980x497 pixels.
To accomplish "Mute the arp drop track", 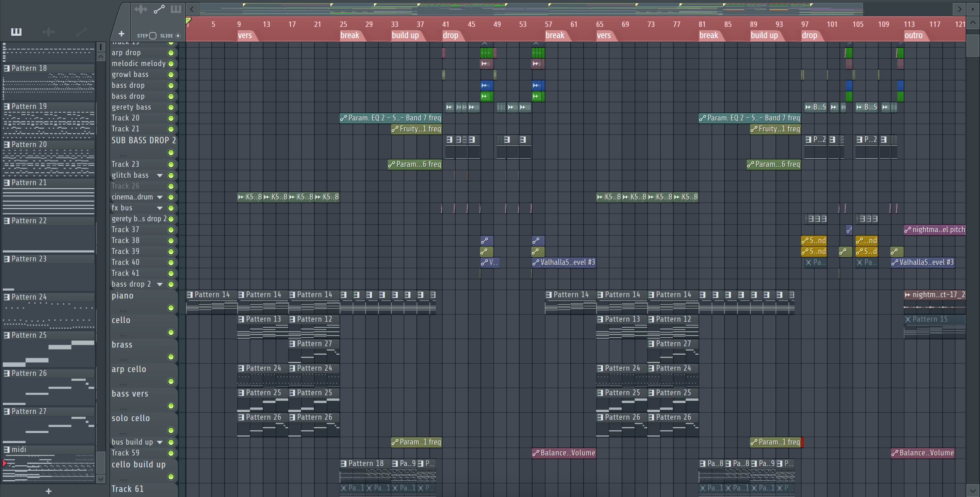I will click(x=171, y=53).
